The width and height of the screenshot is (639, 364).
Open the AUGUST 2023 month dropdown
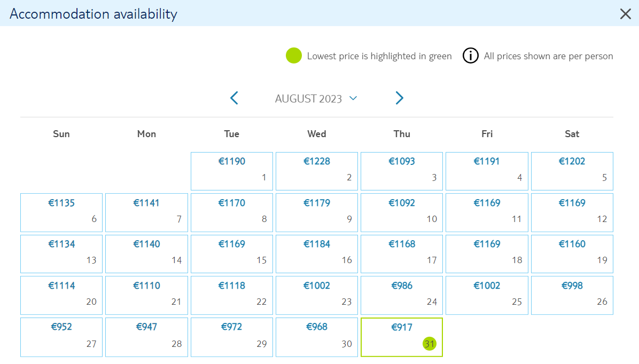point(316,99)
